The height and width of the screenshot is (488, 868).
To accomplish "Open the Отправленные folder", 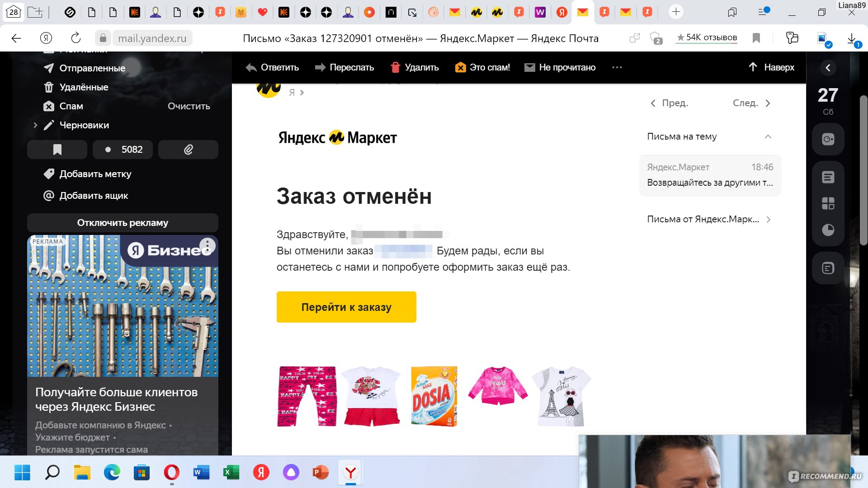I will point(92,68).
